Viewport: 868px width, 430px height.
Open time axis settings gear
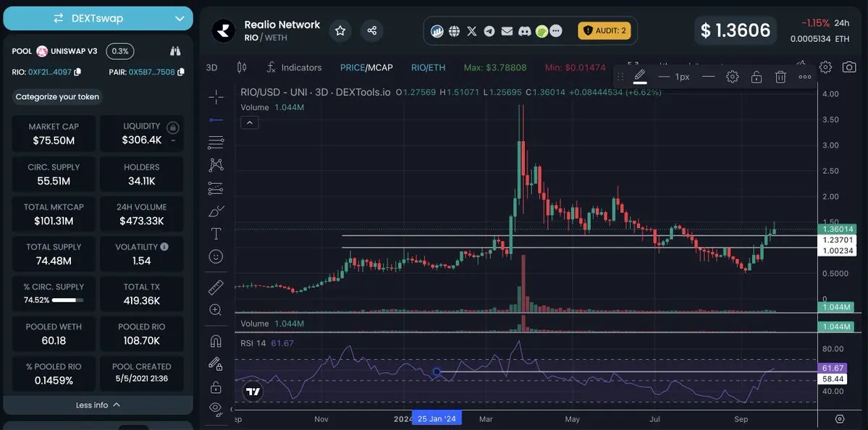coord(840,418)
